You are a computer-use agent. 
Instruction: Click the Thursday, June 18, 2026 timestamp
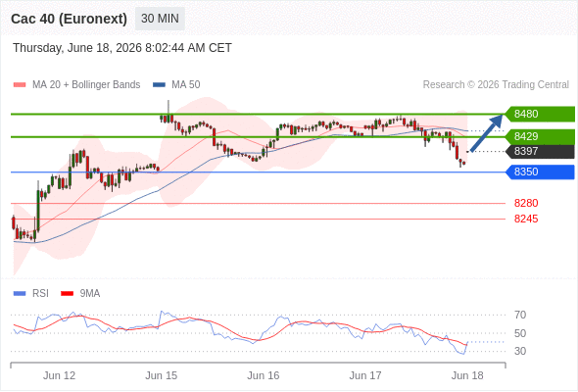tap(122, 48)
